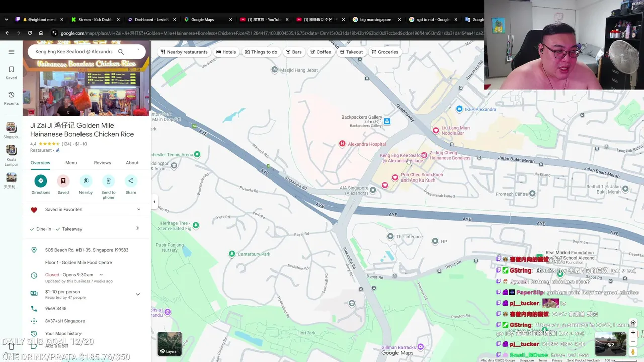
Task: Click the IKEA Alexandra map pin
Action: pos(459,109)
